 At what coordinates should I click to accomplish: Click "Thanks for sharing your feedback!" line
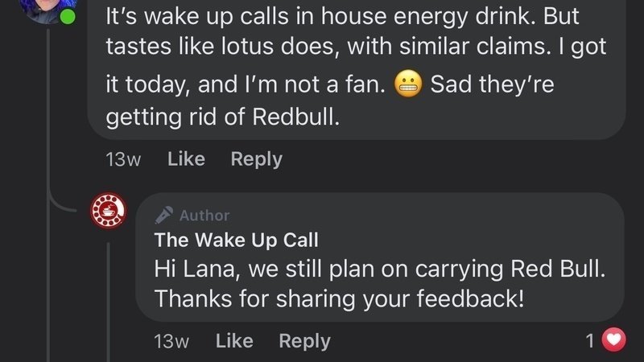[x=339, y=298]
